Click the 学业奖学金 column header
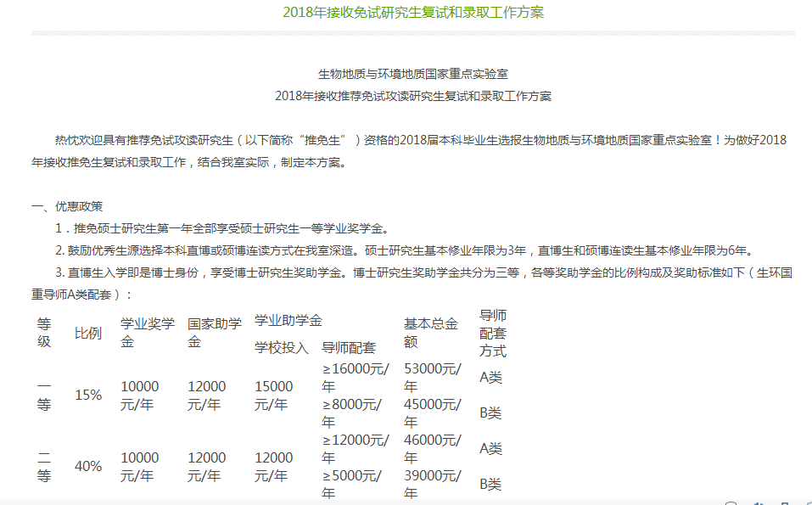The image size is (812, 505). coord(148,333)
